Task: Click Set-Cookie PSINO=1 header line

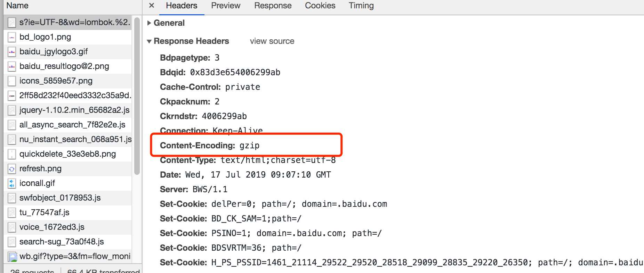Action: [271, 233]
